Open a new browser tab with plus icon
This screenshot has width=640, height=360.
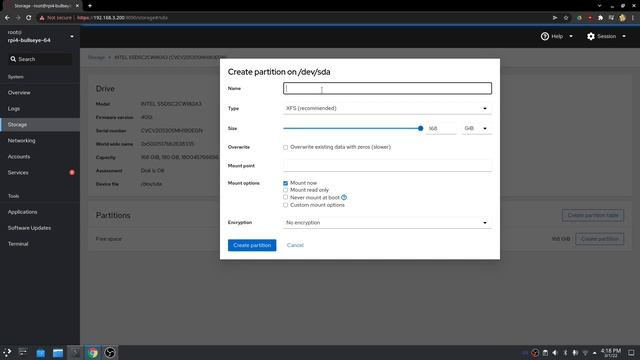90,6
